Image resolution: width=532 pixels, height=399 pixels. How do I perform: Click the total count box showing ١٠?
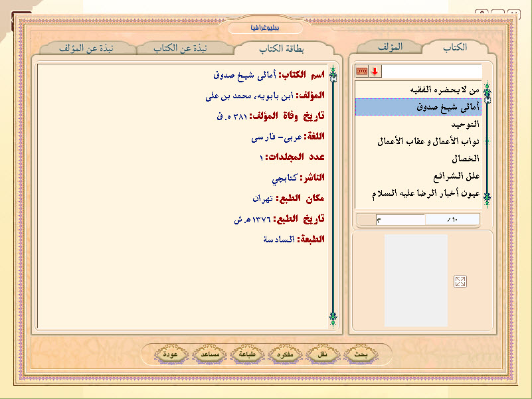[x=452, y=220]
